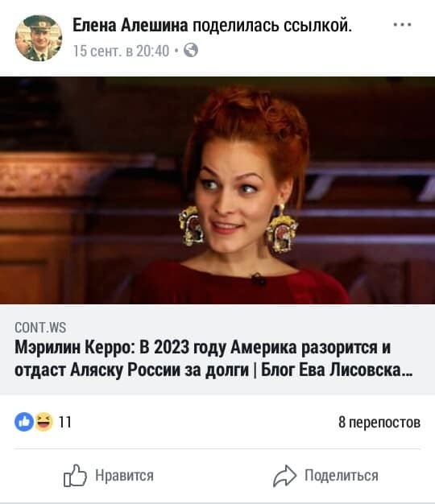Click the globe public privacy icon

[191, 51]
